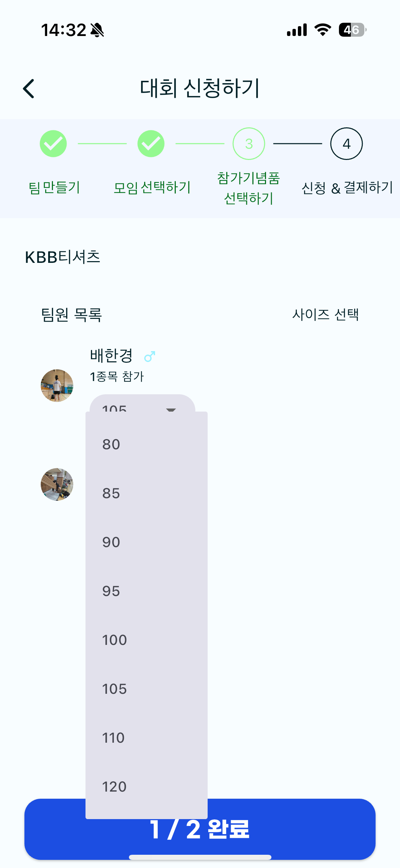The image size is (400, 868).
Task: Tap 배한경's profile photo thumbnail
Action: pyautogui.click(x=57, y=385)
